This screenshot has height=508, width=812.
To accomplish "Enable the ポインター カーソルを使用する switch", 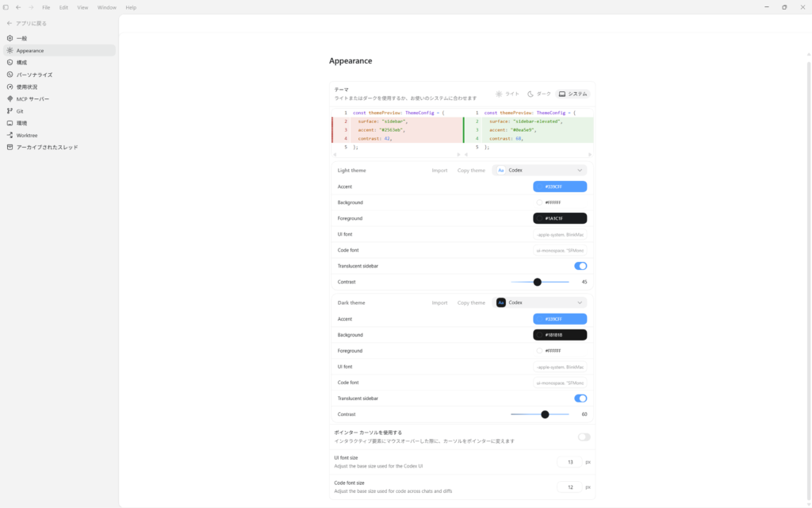I will (x=584, y=437).
